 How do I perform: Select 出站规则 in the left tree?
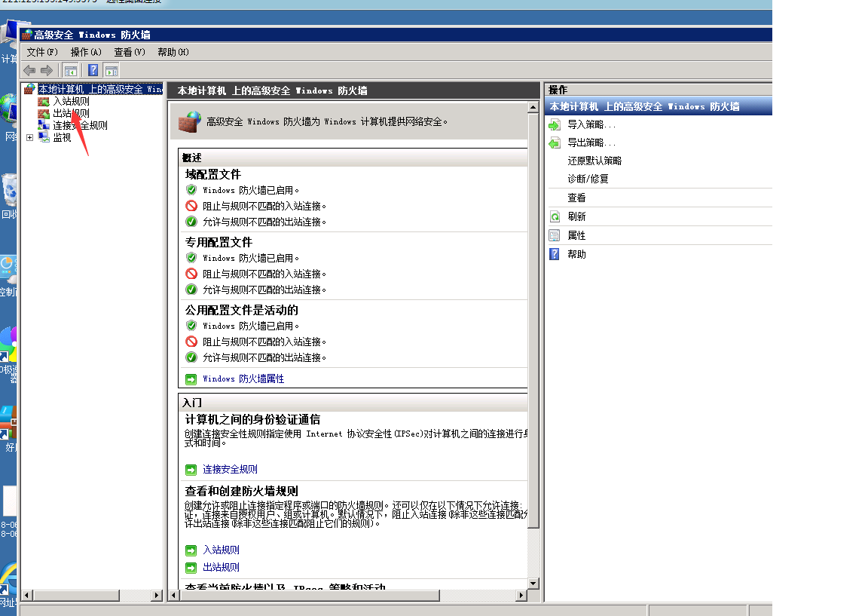71,113
